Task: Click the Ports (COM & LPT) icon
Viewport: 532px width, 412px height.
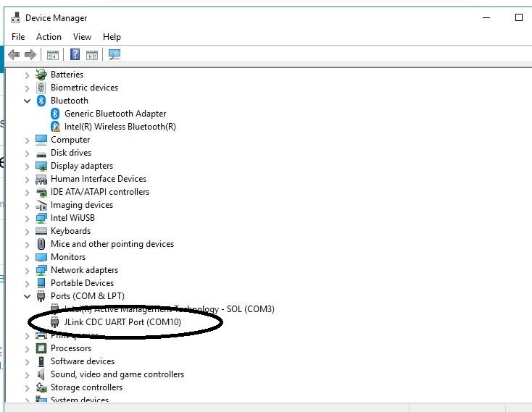Action: pos(41,296)
